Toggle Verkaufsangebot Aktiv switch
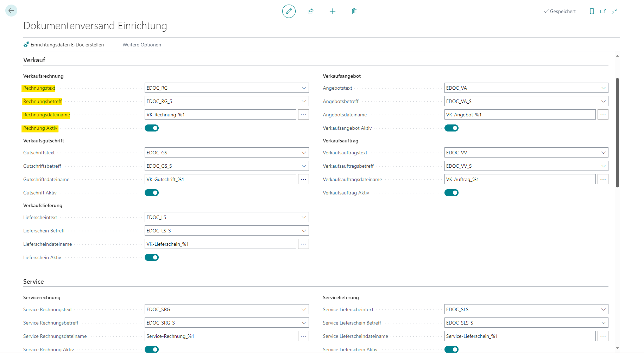644x353 pixels. [451, 128]
